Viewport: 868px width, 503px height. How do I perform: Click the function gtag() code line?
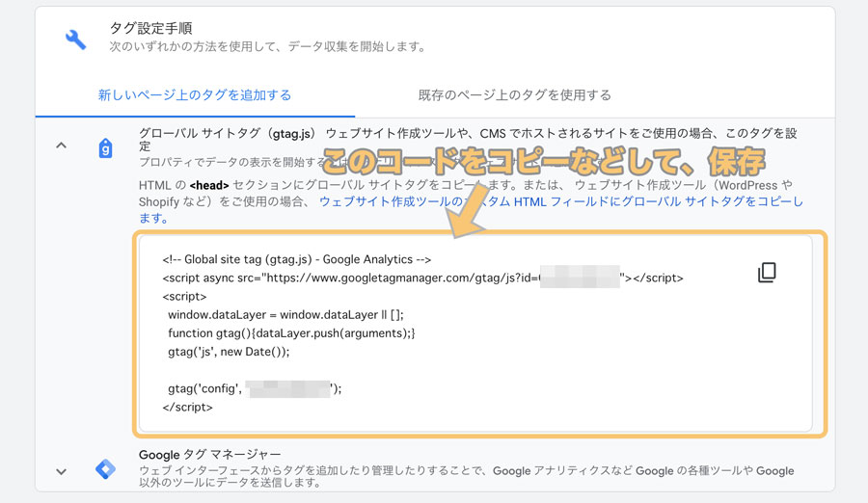pos(291,333)
